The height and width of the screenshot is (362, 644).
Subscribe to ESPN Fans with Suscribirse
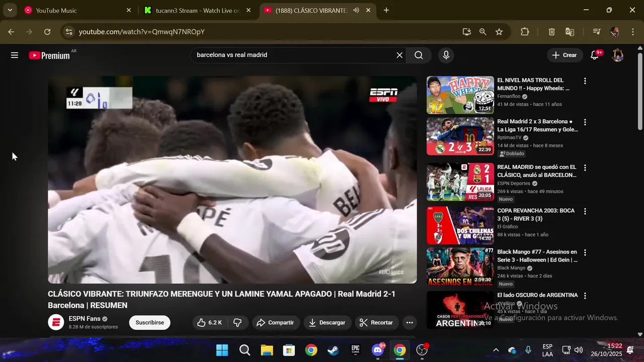pyautogui.click(x=149, y=323)
